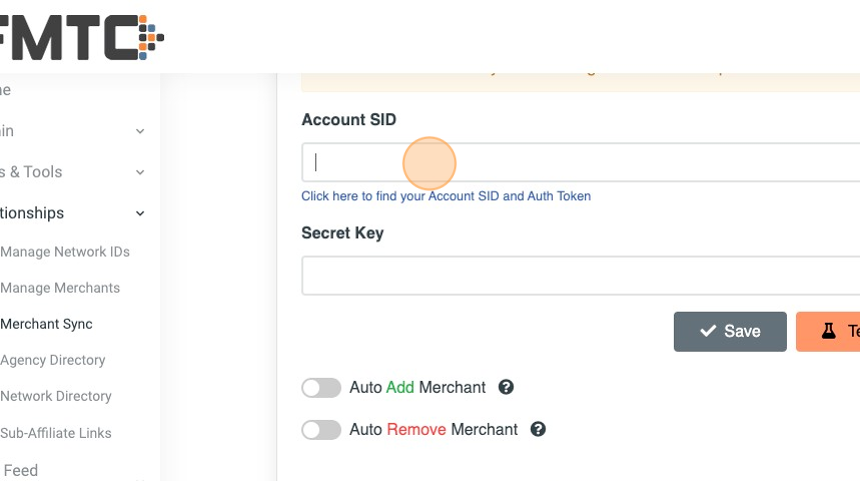860x481 pixels.
Task: Click the checkmark icon on Save button
Action: [708, 331]
